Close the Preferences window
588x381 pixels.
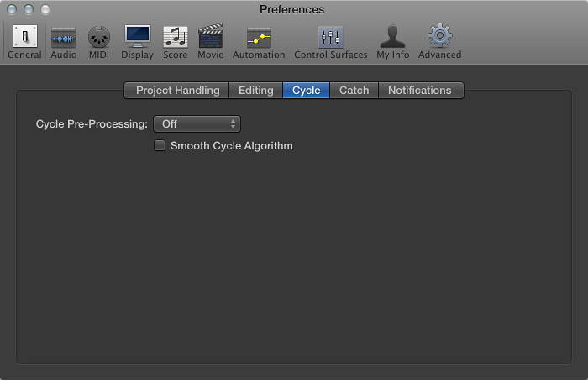[x=12, y=9]
